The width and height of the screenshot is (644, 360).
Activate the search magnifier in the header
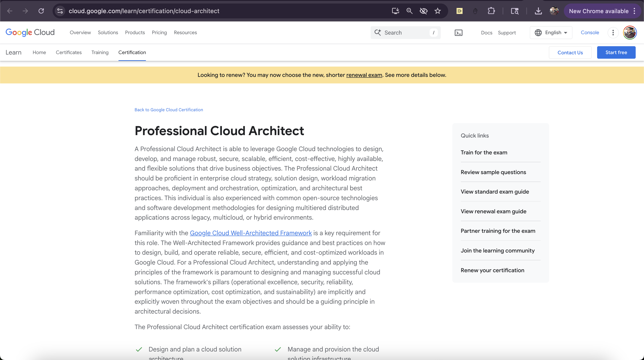click(x=378, y=32)
